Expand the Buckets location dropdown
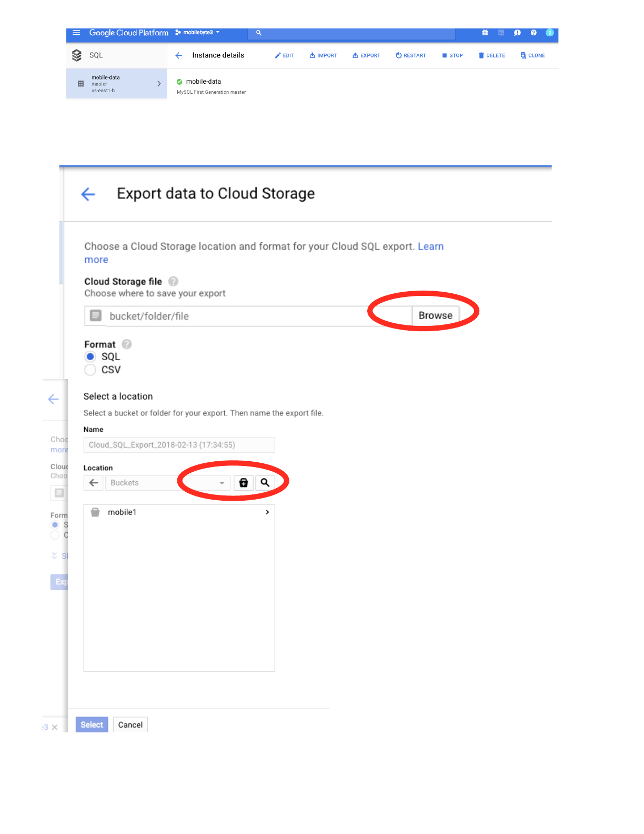The image size is (644, 834). [222, 483]
